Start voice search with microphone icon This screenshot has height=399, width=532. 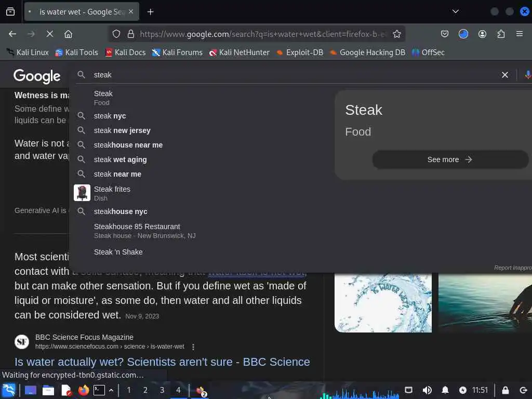point(528,75)
